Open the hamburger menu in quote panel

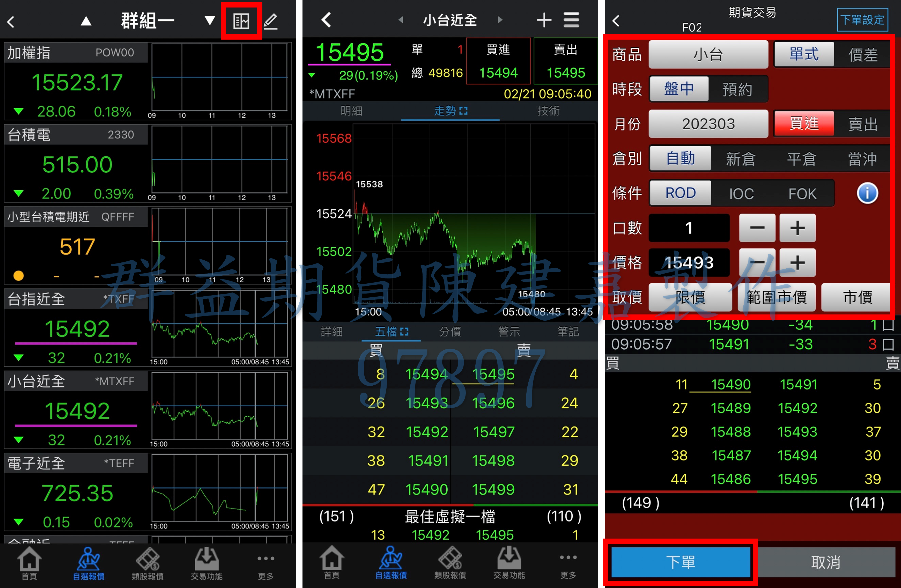(571, 20)
